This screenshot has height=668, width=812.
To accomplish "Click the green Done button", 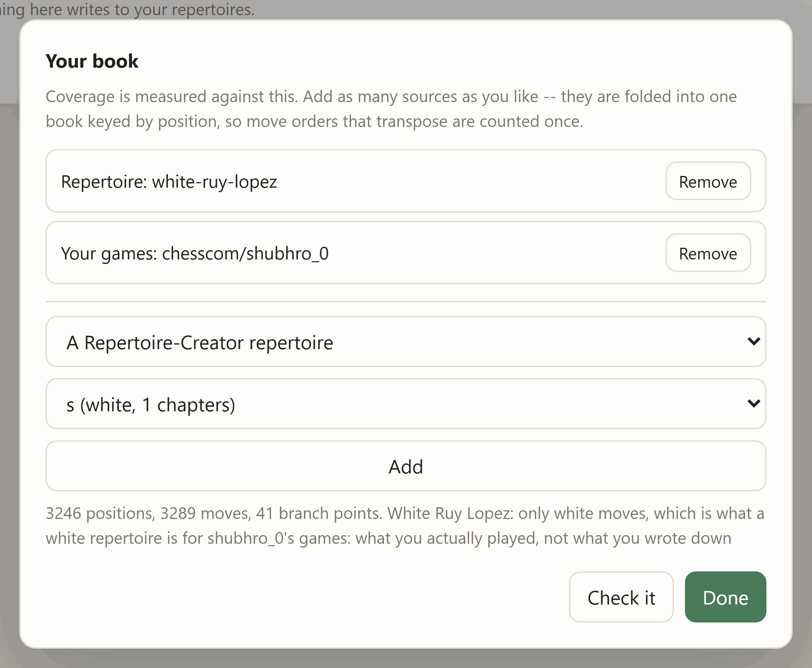I will 725,597.
